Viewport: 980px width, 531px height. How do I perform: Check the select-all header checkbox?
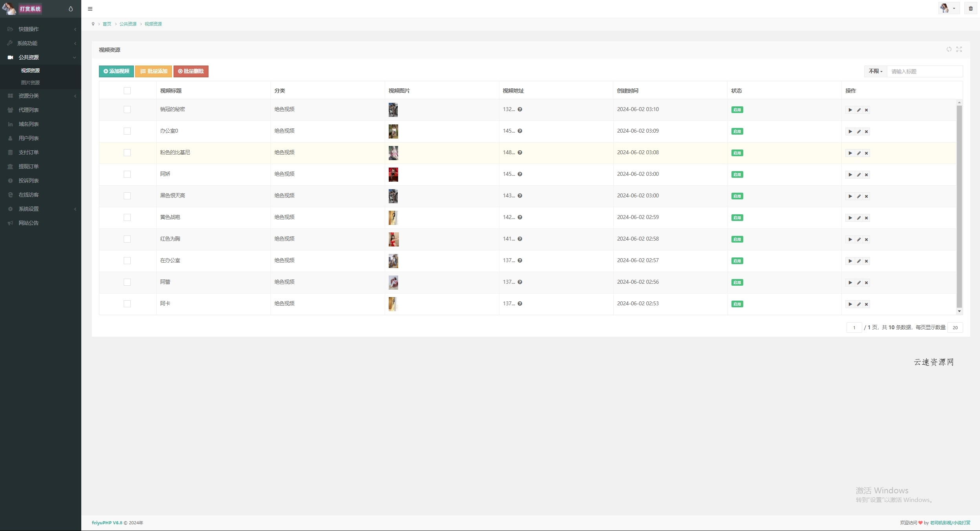[127, 91]
